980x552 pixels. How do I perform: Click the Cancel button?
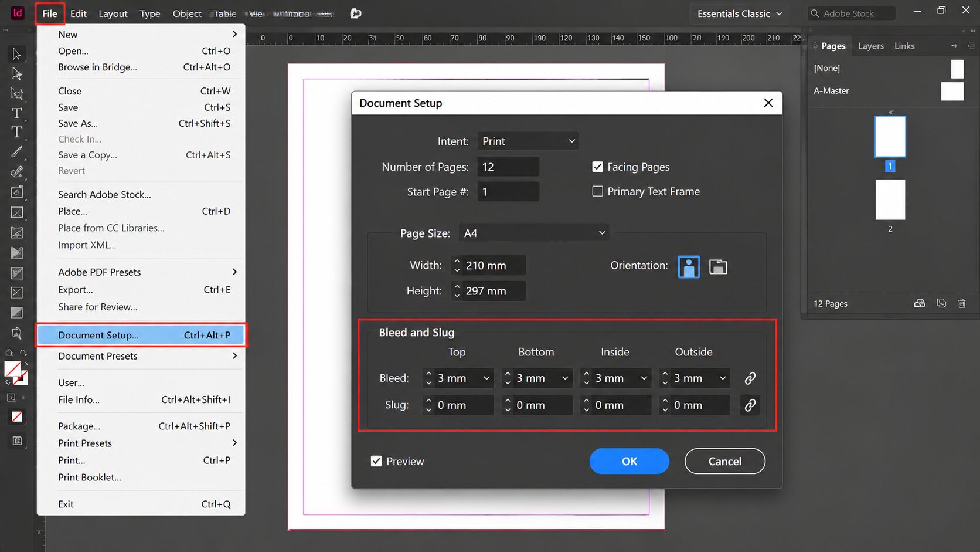coord(724,461)
